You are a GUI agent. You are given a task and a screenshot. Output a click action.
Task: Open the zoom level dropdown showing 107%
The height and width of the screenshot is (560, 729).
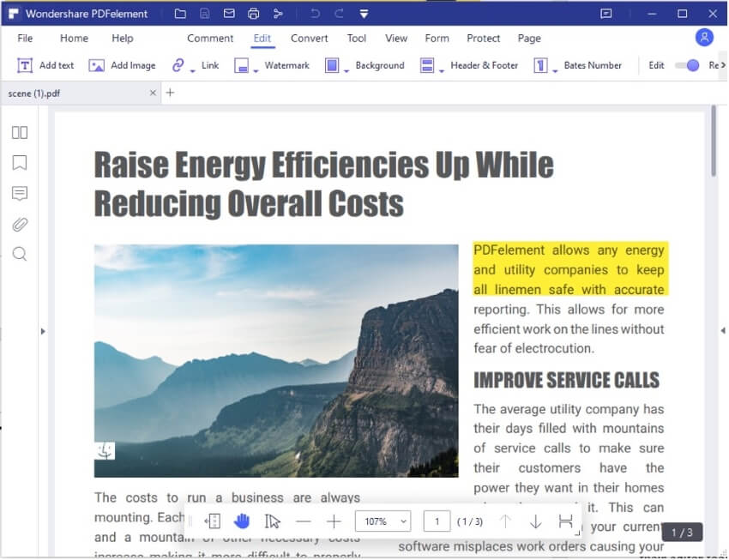(383, 521)
